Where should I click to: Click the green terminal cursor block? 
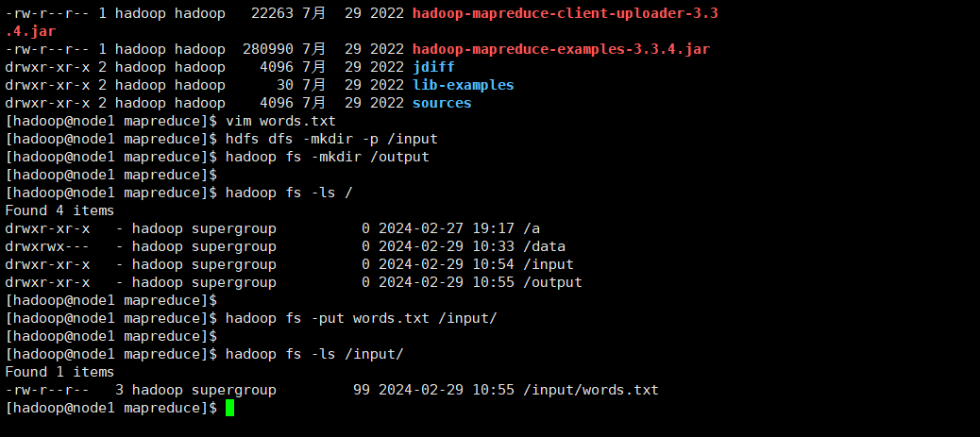coord(229,408)
